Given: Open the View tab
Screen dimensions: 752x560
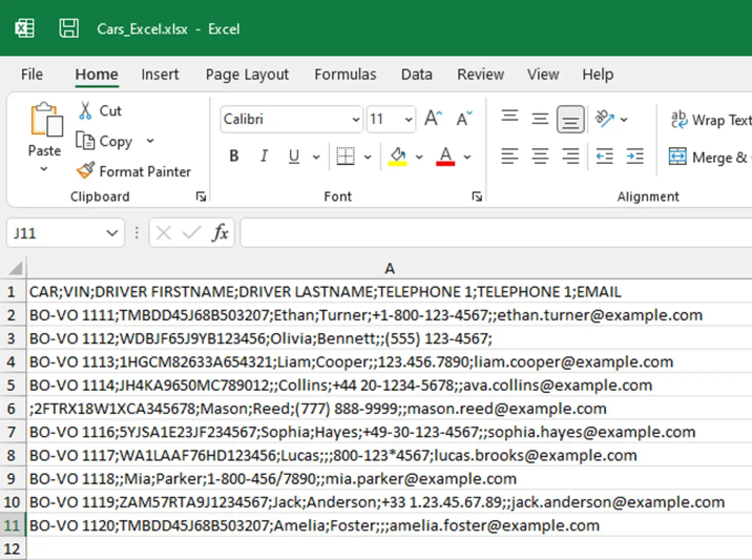Looking at the screenshot, I should tap(543, 74).
